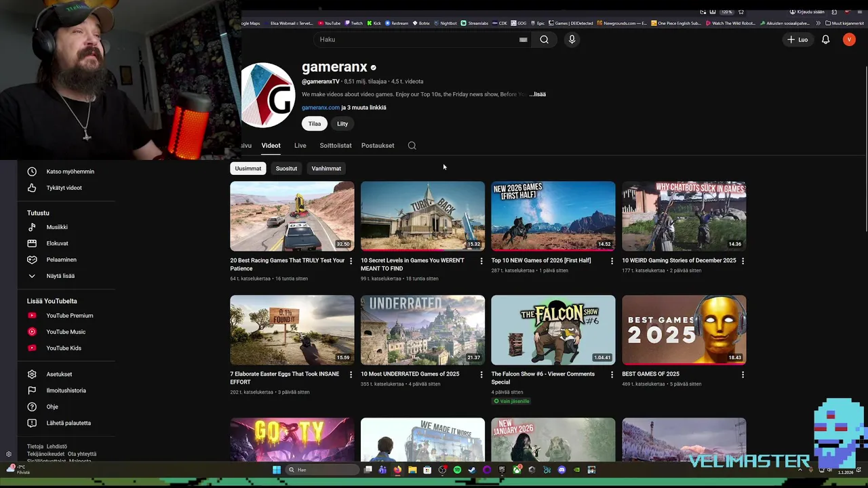
Task: Open Asetukset settings gear icon
Action: click(x=32, y=374)
